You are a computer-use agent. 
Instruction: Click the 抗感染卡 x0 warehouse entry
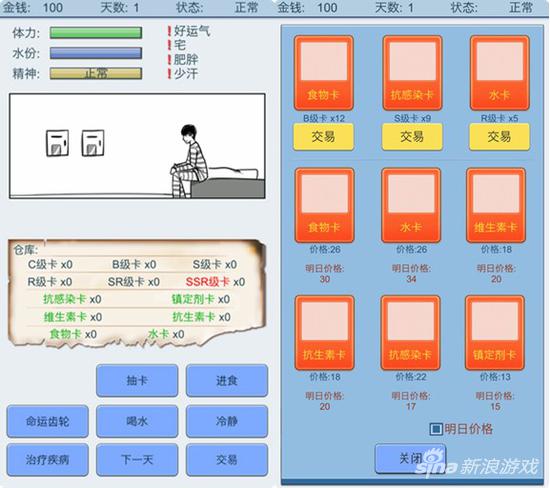(72, 299)
